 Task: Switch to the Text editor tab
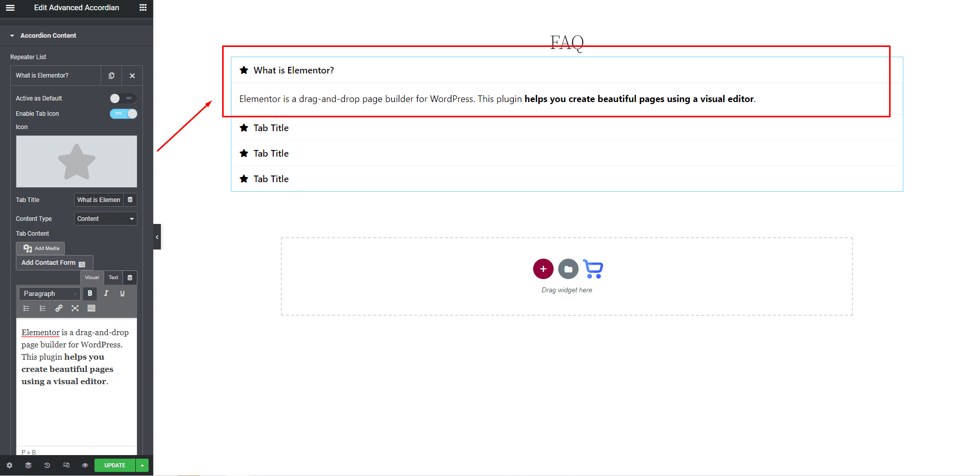click(113, 278)
